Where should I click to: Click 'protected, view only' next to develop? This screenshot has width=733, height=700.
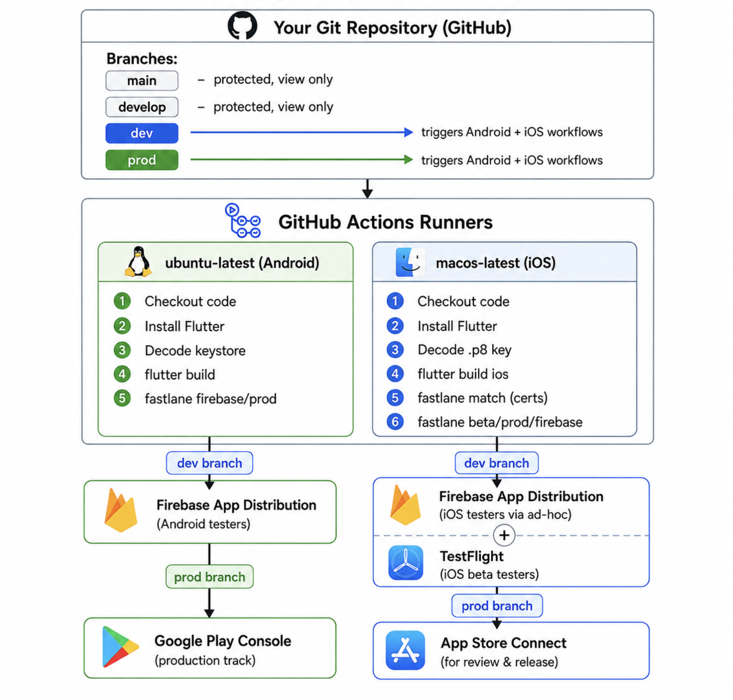(273, 107)
